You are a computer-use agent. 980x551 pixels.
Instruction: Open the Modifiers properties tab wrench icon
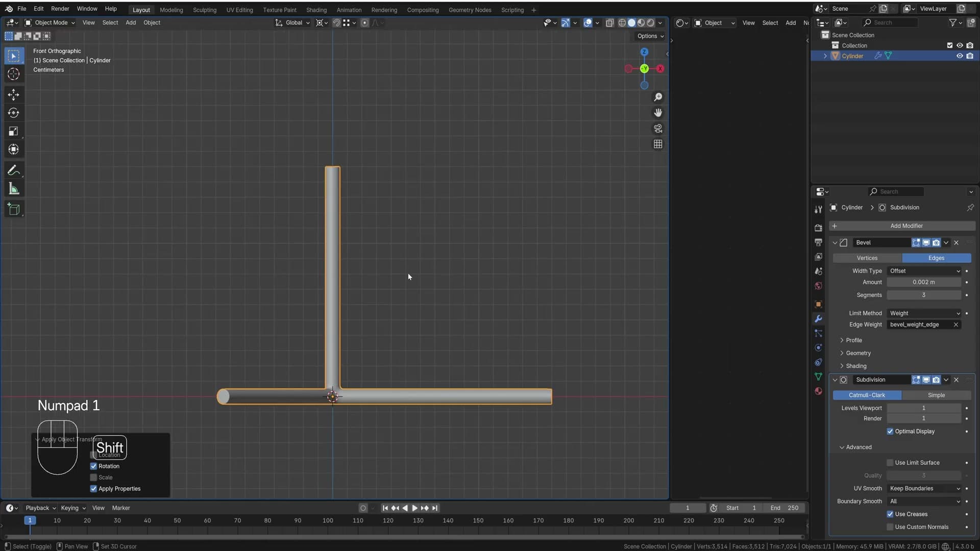tap(818, 319)
